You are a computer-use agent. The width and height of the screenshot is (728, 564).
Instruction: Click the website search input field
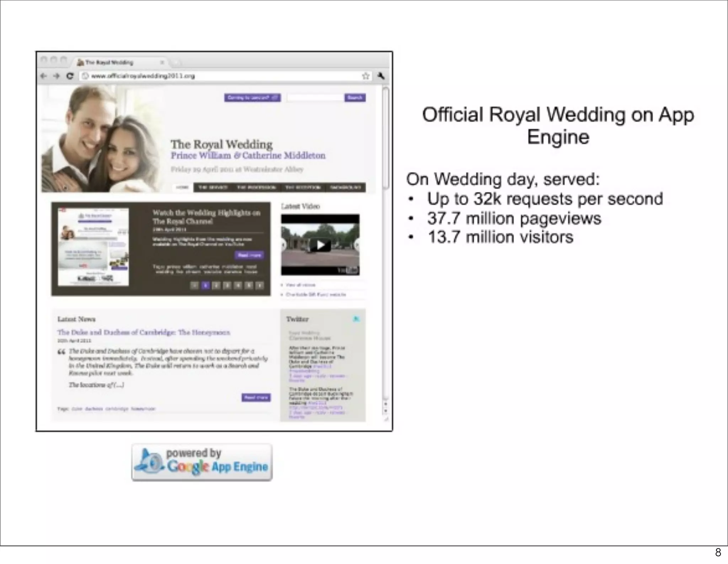(x=315, y=98)
